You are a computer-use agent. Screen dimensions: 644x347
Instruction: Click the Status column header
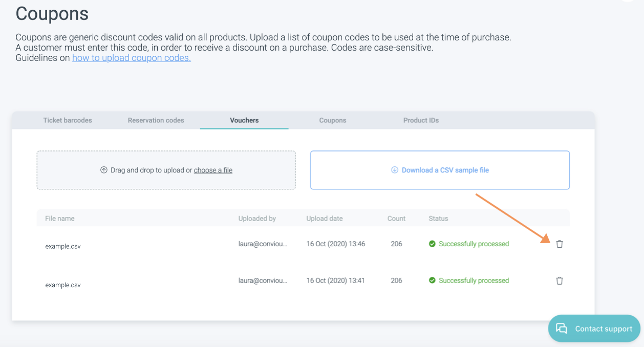438,219
